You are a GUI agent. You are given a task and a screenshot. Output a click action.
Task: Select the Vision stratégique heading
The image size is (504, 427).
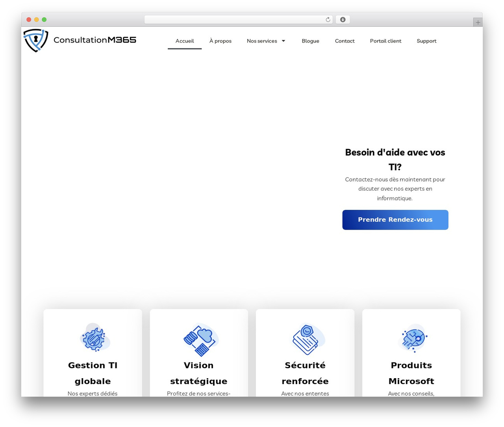coord(199,373)
